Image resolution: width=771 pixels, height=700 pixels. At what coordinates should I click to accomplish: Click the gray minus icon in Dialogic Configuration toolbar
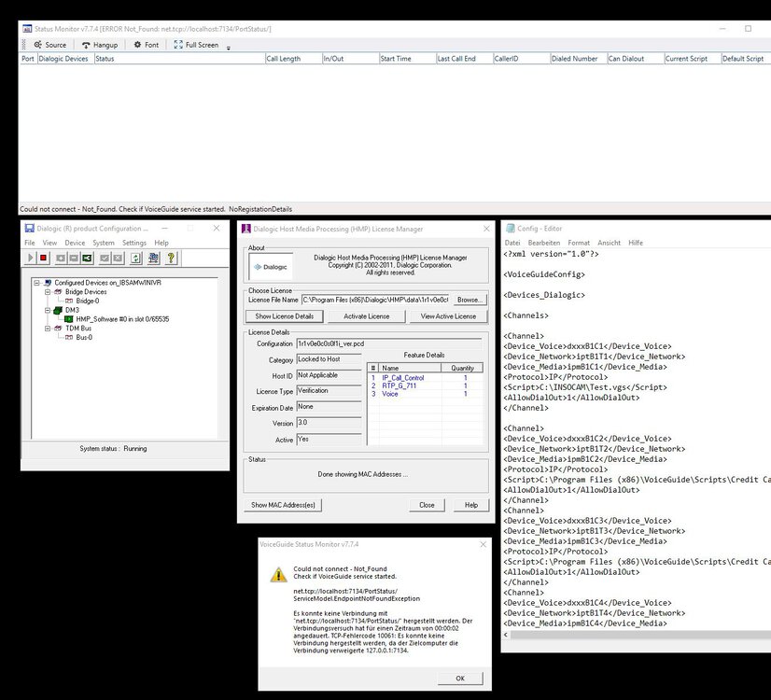73,258
